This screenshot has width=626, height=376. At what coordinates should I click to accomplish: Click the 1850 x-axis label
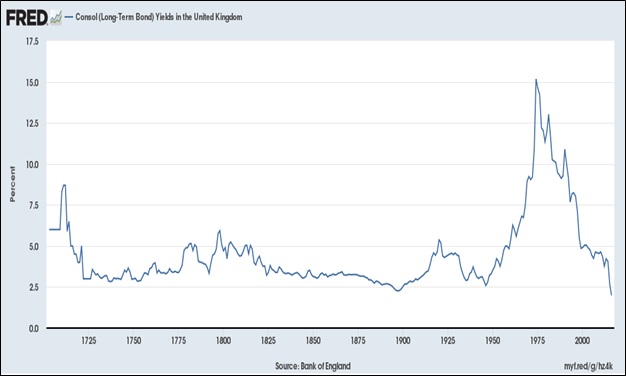pos(313,340)
